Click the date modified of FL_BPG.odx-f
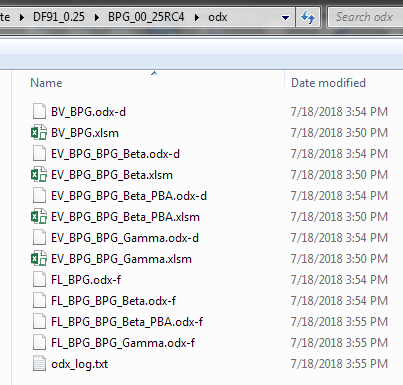Viewport: 403px width, 385px height. (339, 280)
